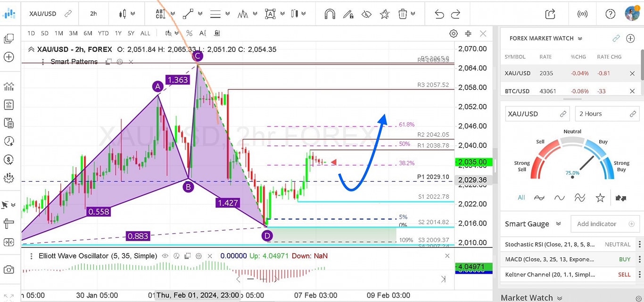The image size is (644, 302).
Task: Select the YTD range tab
Action: [x=103, y=33]
